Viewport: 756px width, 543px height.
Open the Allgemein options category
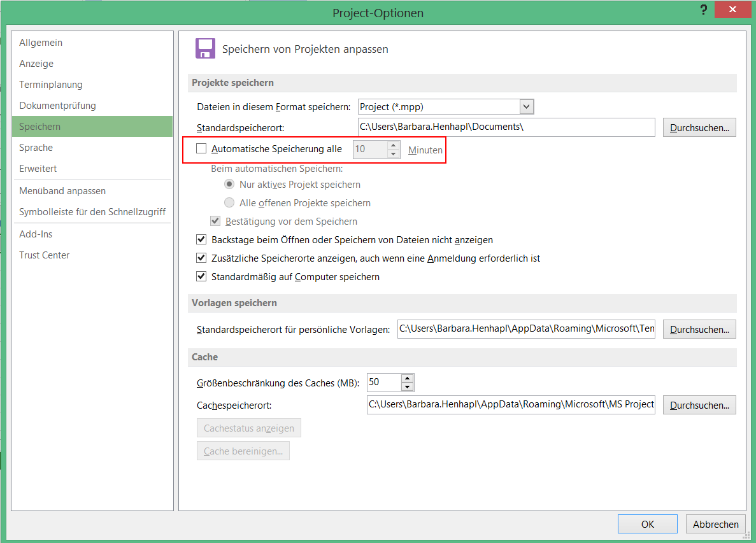[x=41, y=43]
